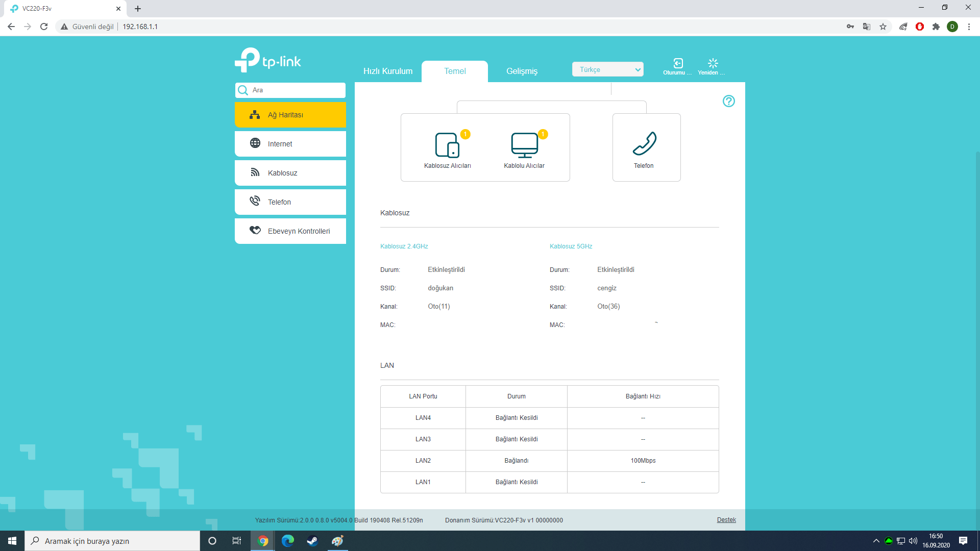Click the Destek link in footer
Viewport: 980px width, 551px height.
726,520
